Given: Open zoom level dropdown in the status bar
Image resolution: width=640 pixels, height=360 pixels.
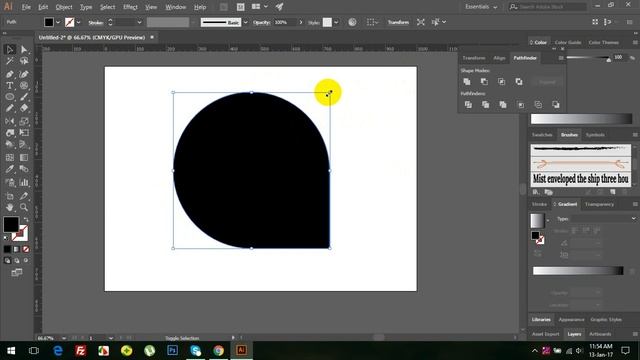Looking at the screenshot, I should [x=64, y=338].
